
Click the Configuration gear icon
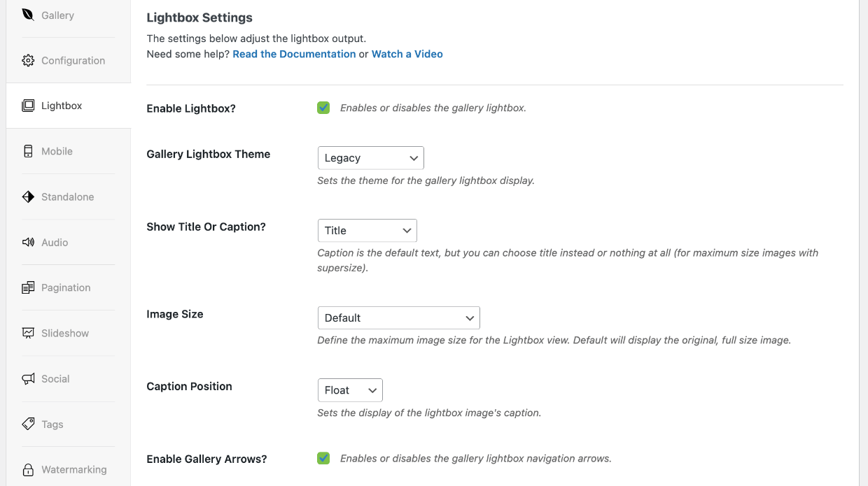28,60
